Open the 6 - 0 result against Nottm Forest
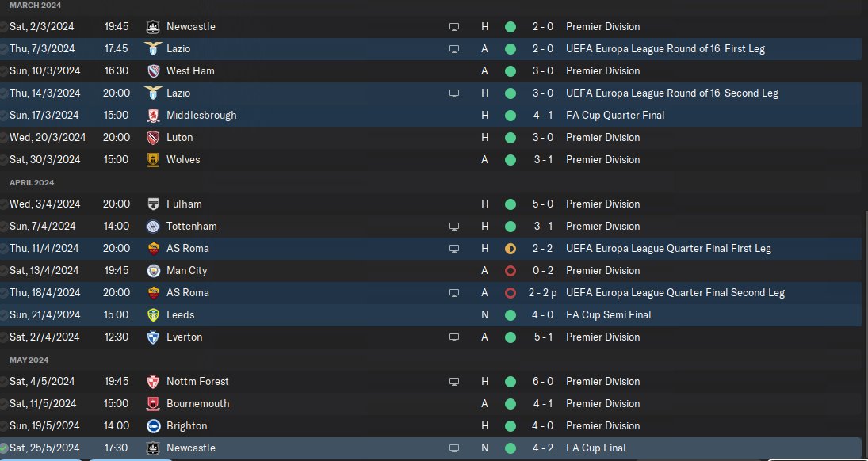 543,381
